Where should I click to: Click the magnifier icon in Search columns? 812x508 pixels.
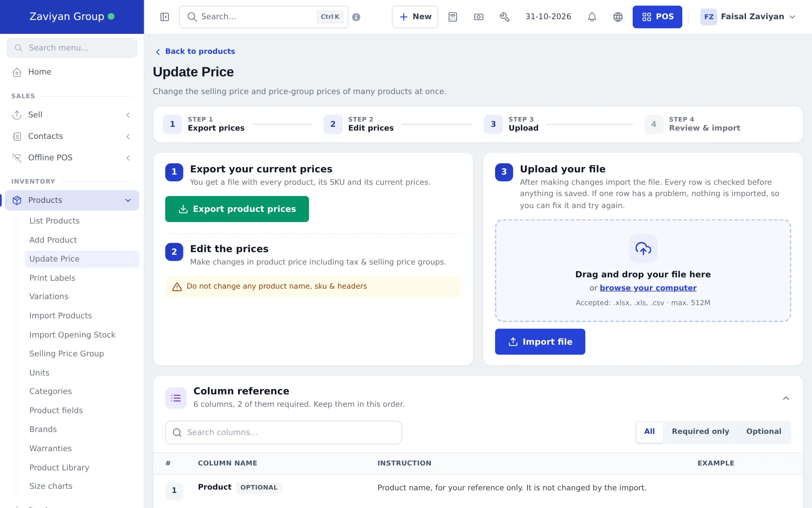pos(177,433)
